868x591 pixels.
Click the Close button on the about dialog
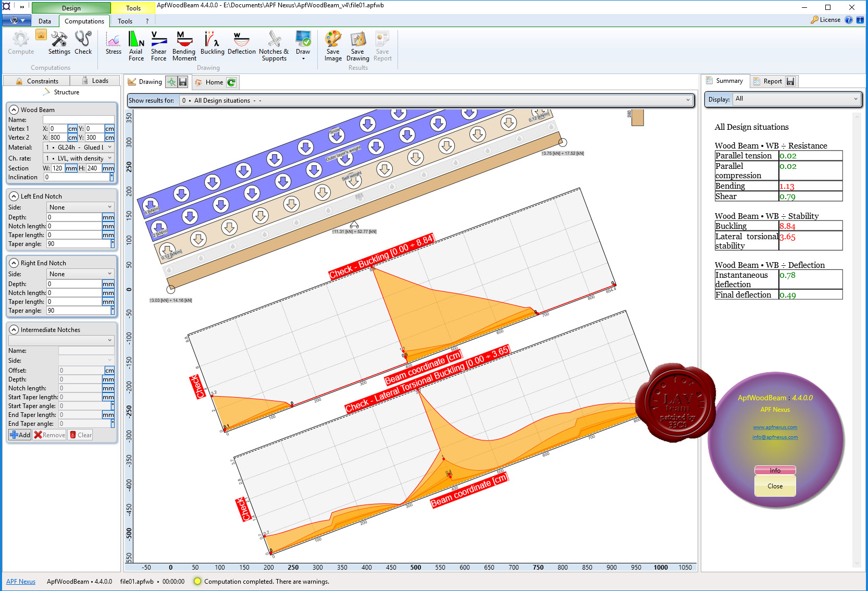775,486
